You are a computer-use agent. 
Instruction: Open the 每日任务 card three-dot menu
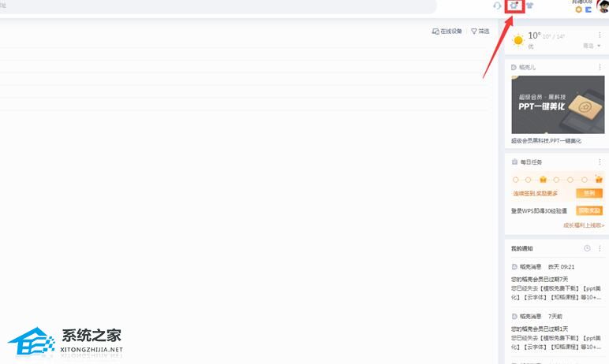[600, 162]
